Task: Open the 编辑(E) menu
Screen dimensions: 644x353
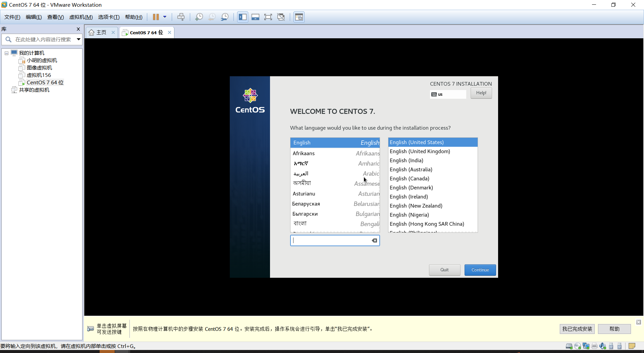Action: tap(34, 17)
